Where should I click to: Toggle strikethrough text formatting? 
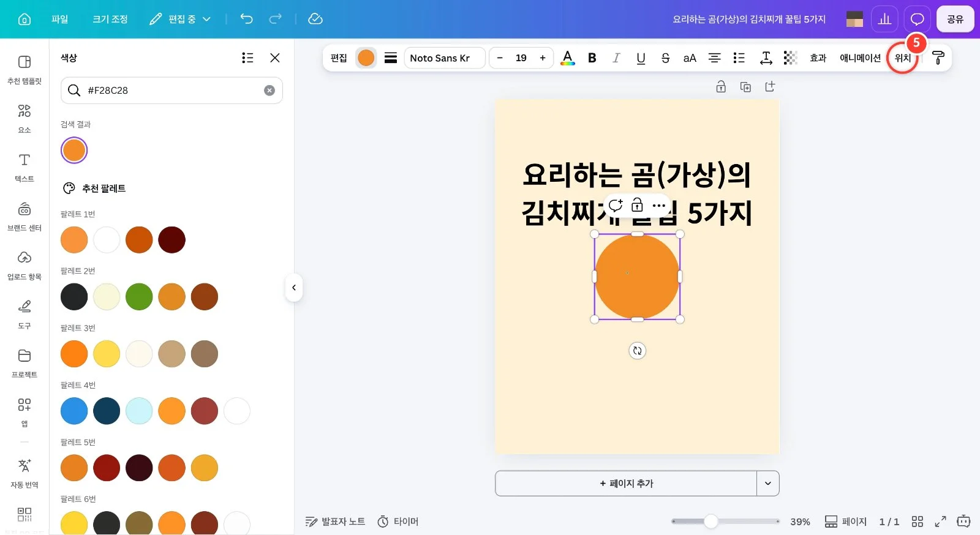[x=665, y=58]
